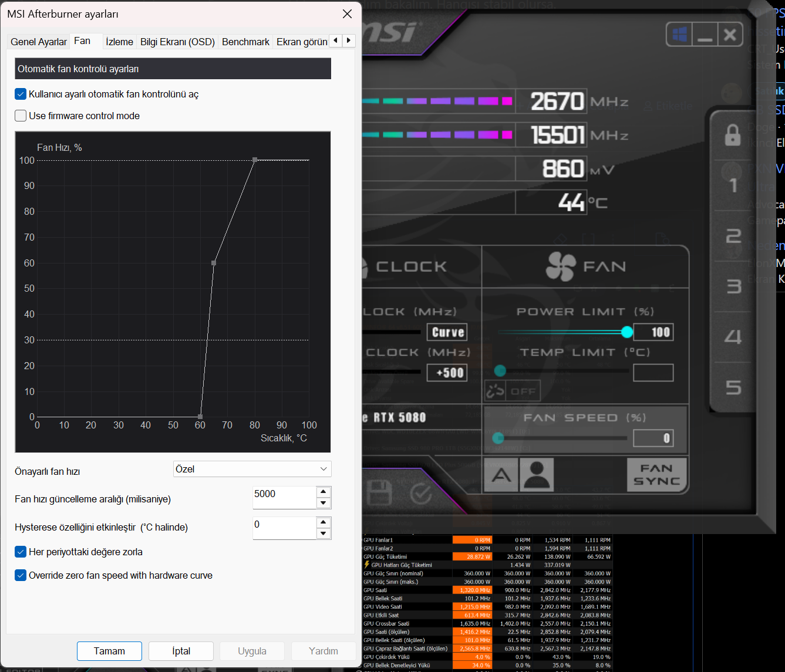Open the İzleme tab
The height and width of the screenshot is (672, 785).
click(x=120, y=42)
